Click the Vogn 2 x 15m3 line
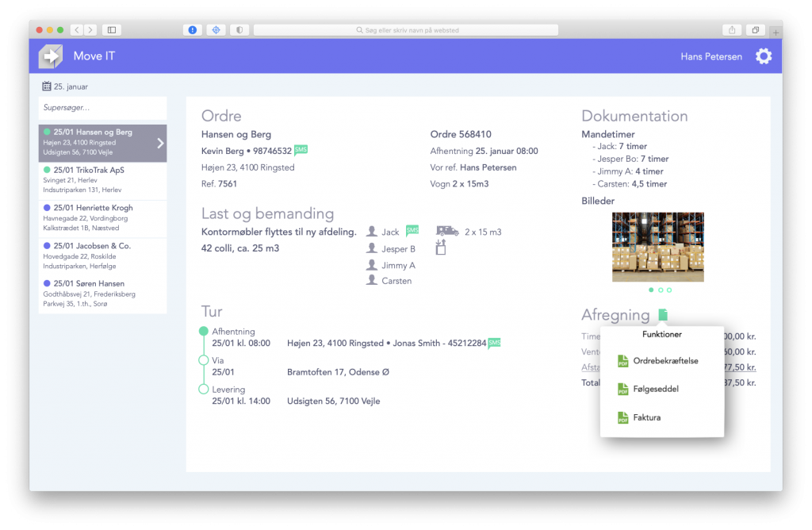Viewport: 812px width, 530px height. coord(459,184)
